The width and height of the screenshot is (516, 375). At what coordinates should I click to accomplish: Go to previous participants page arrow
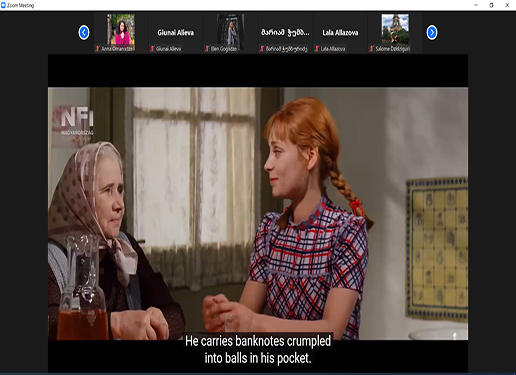point(84,33)
